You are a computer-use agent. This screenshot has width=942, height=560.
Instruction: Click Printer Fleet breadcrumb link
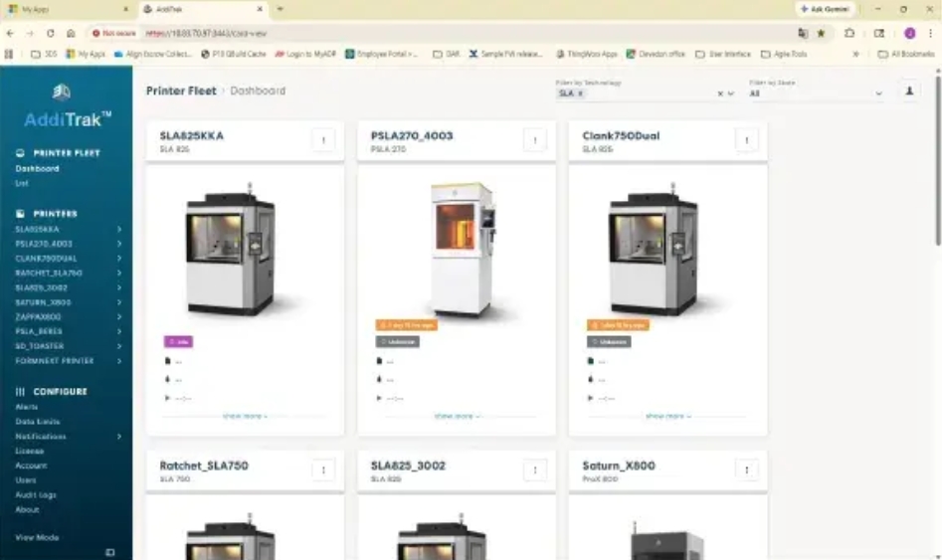coord(181,91)
